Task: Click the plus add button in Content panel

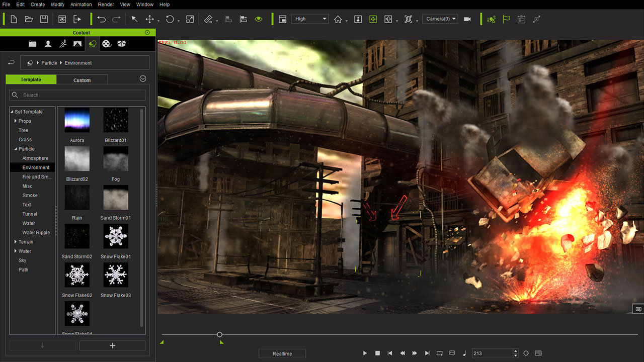Action: click(x=112, y=345)
